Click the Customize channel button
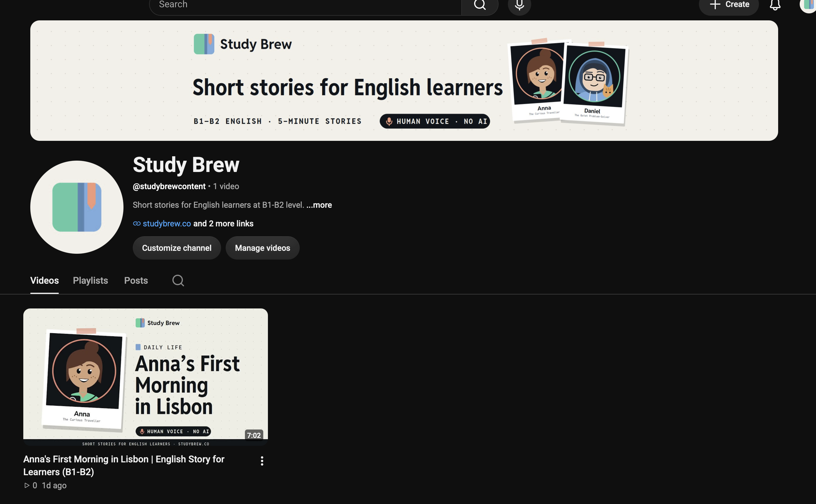 coord(177,248)
